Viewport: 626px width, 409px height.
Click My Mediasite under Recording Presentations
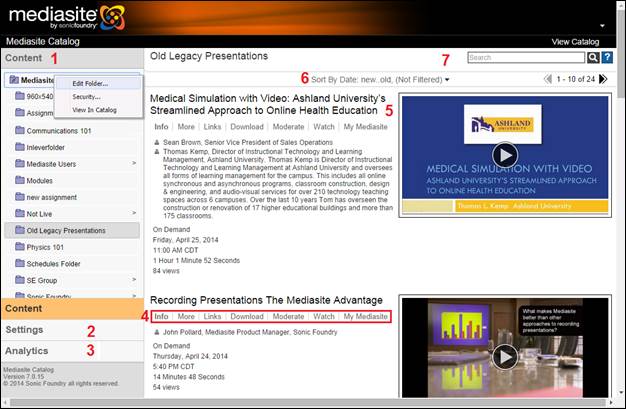coord(365,316)
